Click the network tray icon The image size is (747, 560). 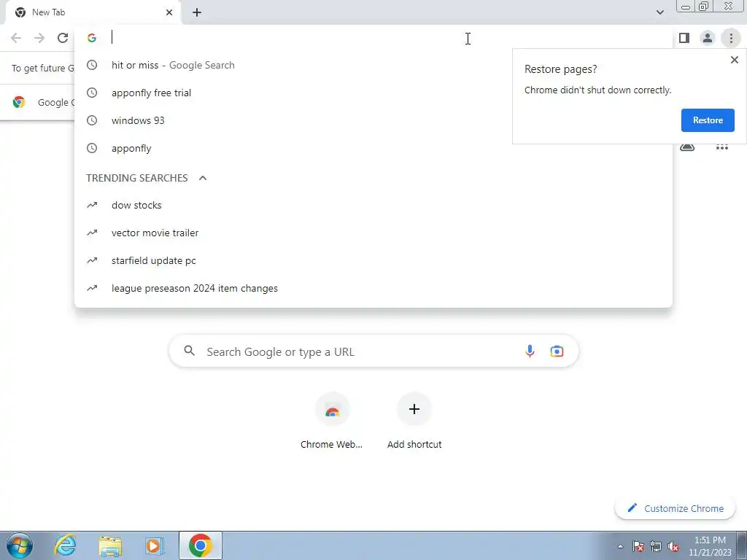pyautogui.click(x=656, y=546)
